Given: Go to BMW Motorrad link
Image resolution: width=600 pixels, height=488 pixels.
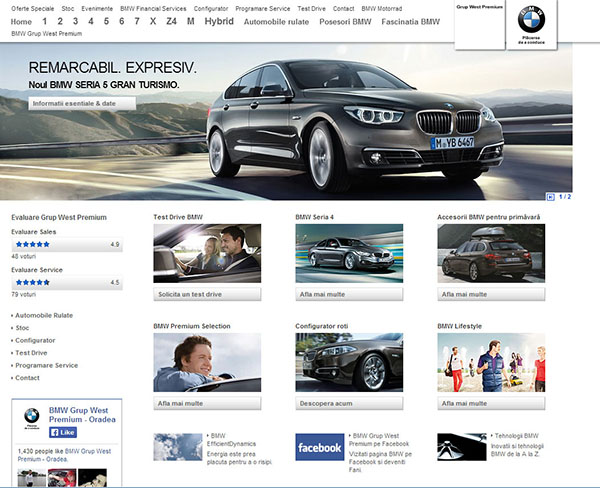Looking at the screenshot, I should [382, 8].
